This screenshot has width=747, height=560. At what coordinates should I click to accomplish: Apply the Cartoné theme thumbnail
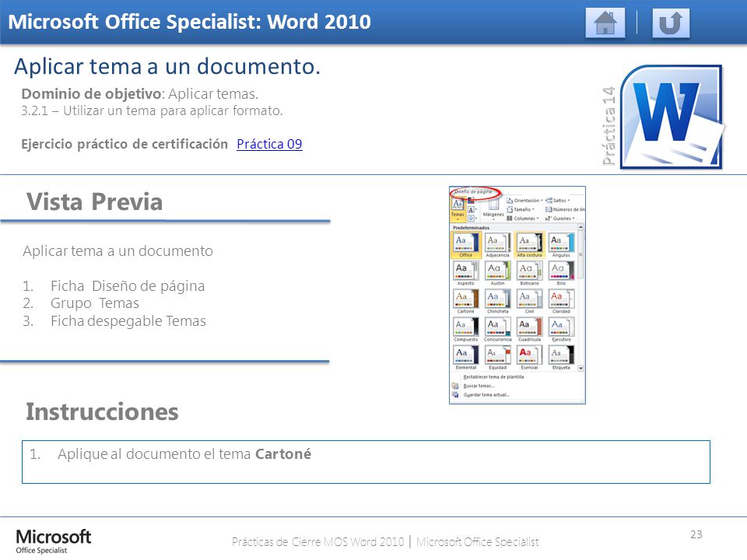tap(466, 301)
